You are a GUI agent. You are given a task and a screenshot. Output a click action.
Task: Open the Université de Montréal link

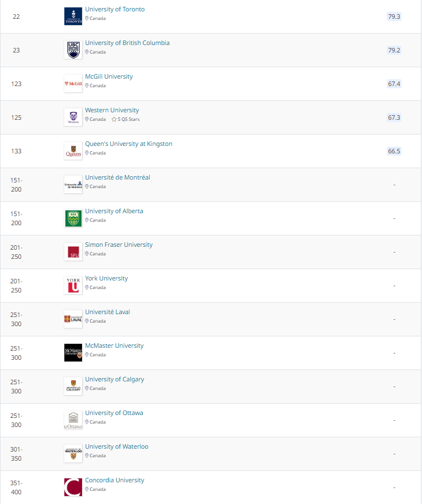point(117,178)
